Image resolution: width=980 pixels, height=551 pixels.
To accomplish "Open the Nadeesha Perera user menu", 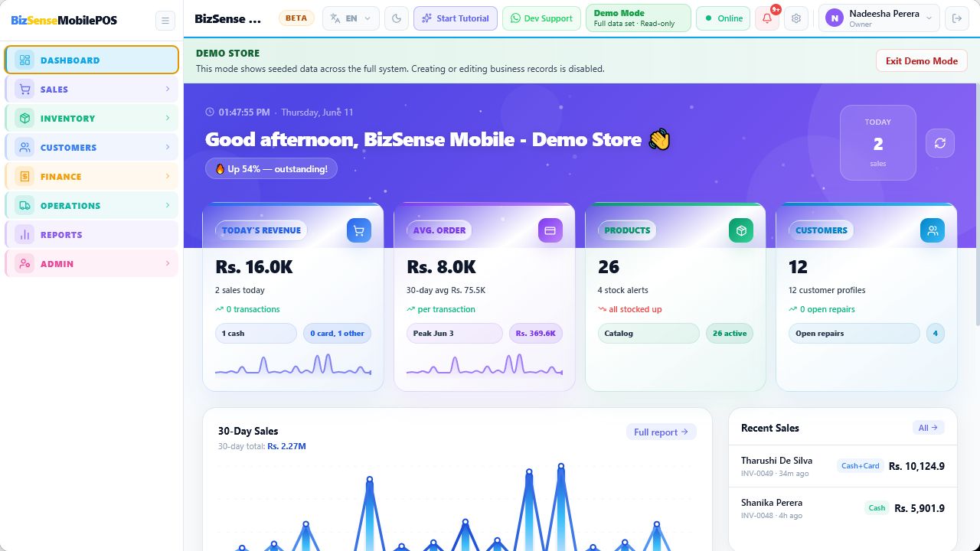I will 879,18.
